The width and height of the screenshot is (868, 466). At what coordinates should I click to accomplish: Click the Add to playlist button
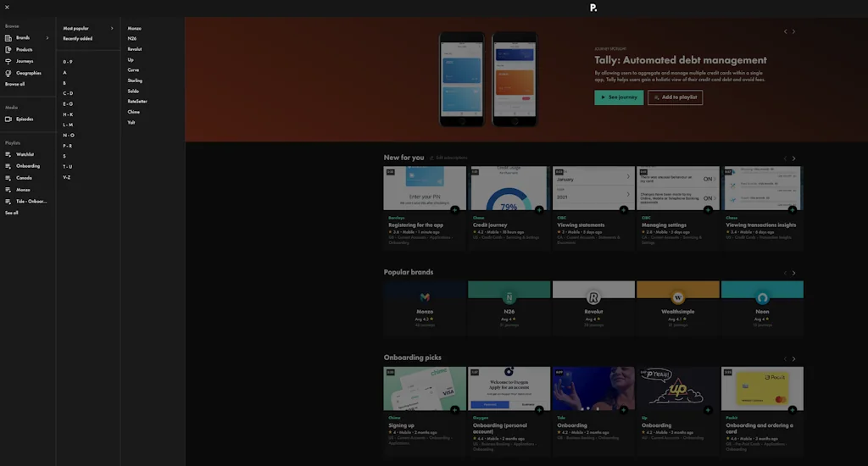(x=675, y=97)
